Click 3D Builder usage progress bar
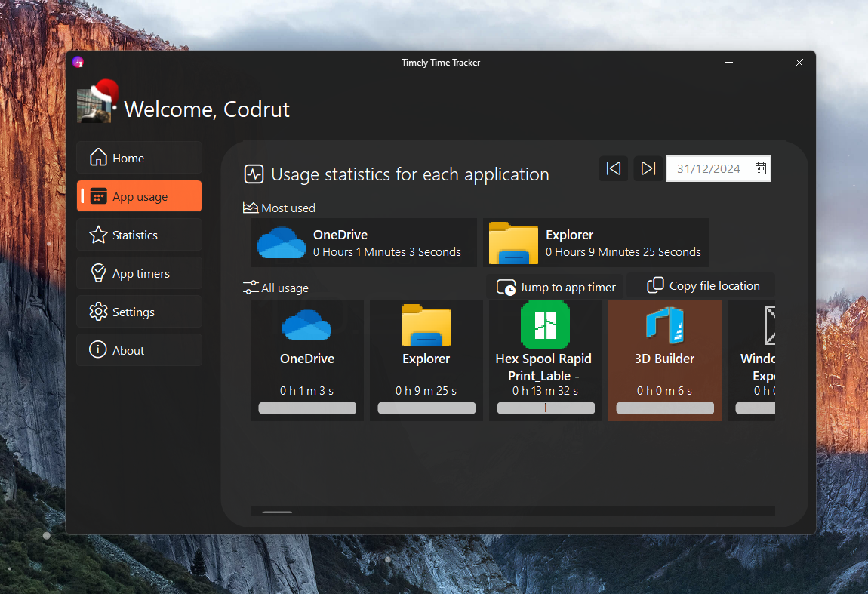 pos(665,408)
